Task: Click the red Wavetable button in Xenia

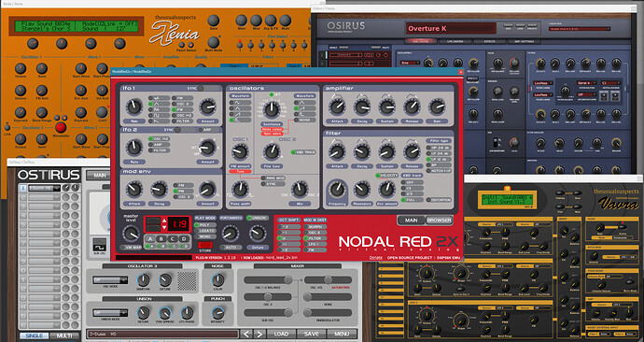Action: [61, 127]
